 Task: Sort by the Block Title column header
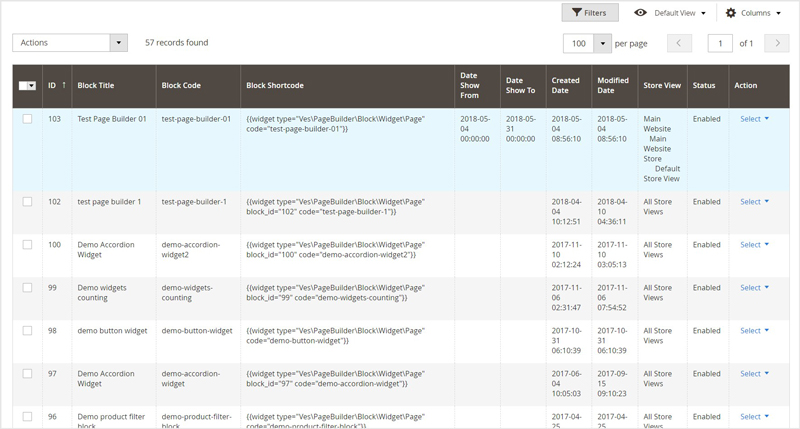tap(96, 86)
